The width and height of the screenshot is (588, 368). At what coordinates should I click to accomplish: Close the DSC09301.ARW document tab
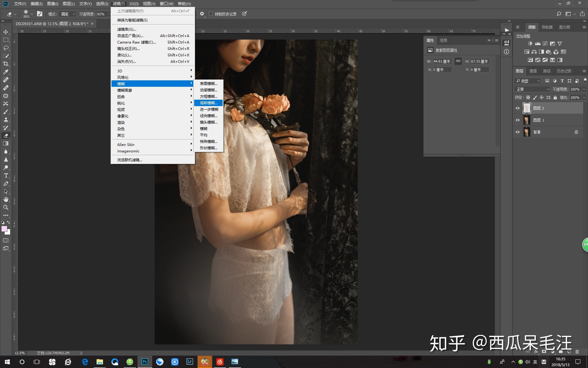[x=92, y=24]
